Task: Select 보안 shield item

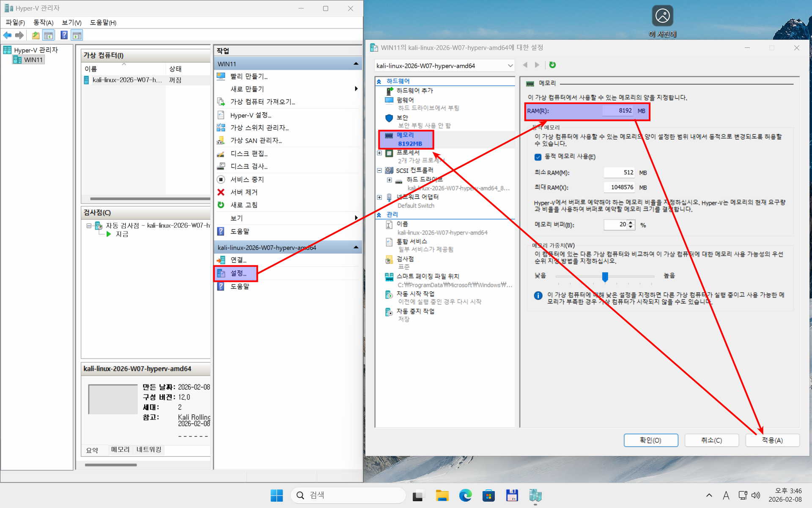Action: (402, 117)
